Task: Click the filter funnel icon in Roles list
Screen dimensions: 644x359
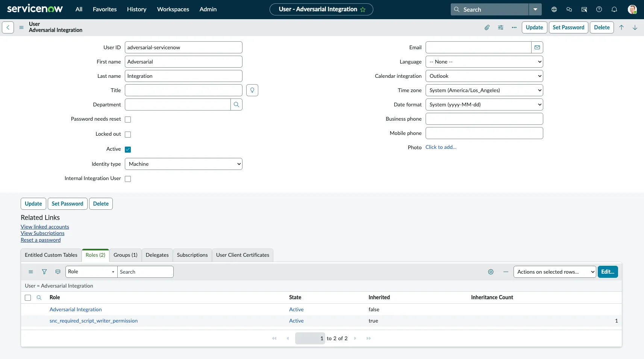Action: [44, 272]
